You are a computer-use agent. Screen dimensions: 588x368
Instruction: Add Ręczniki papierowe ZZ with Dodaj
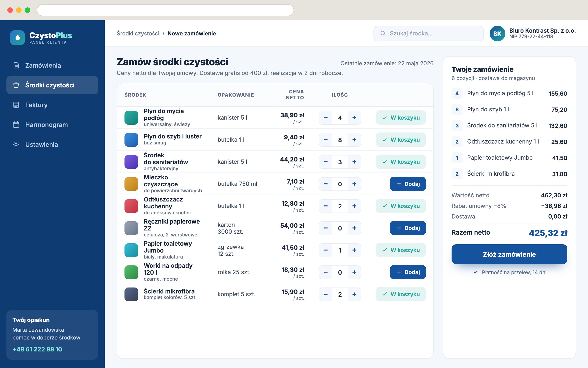click(408, 228)
